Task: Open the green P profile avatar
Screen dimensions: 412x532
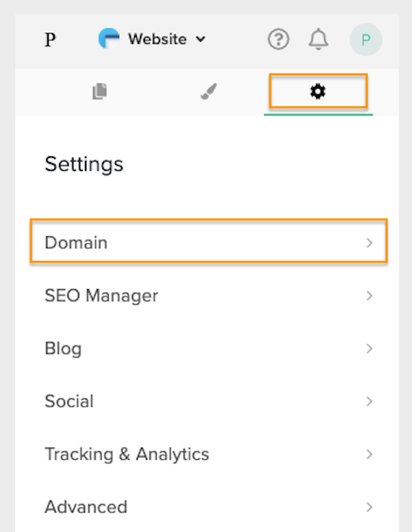Action: (x=366, y=40)
